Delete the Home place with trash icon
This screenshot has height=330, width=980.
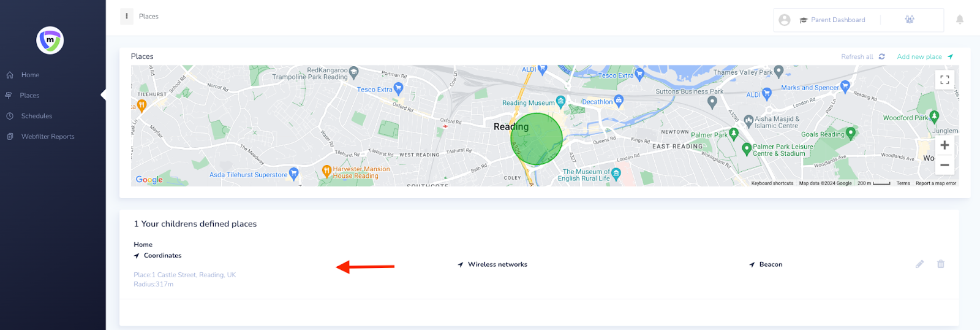pyautogui.click(x=941, y=264)
